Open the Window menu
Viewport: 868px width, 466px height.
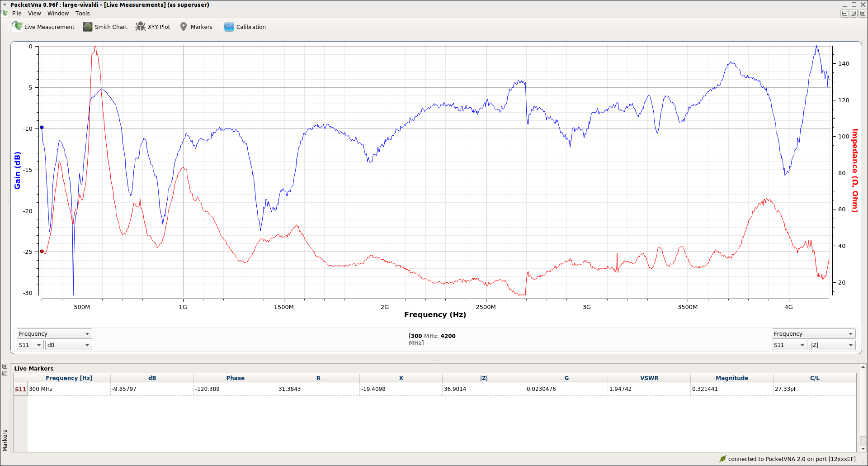[x=58, y=13]
